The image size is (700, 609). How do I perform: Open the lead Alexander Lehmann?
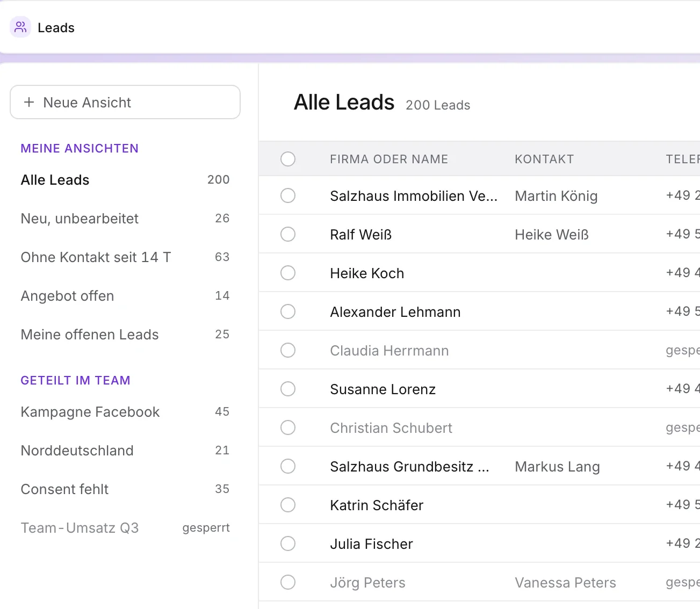(395, 312)
